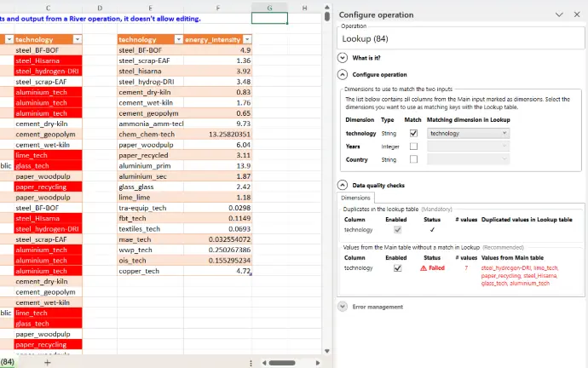Add a new sheet with the plus icon
This screenshot has height=368, width=588.
click(x=48, y=361)
